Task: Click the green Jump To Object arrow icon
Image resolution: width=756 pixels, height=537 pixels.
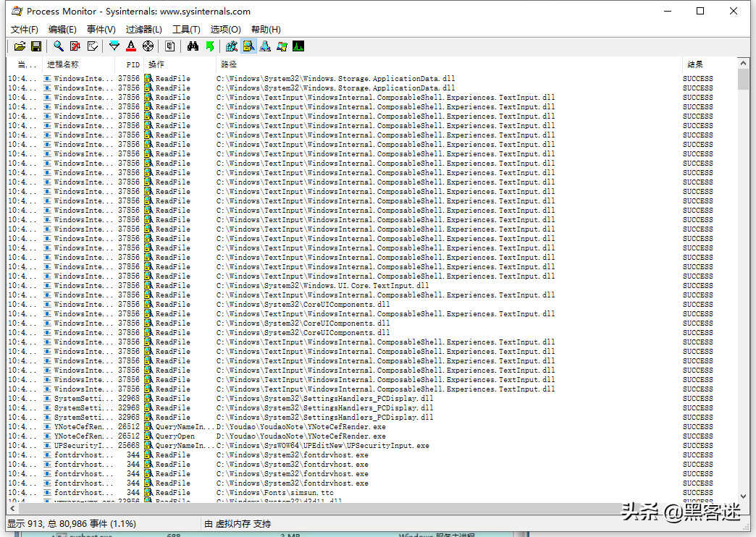Action: tap(210, 46)
